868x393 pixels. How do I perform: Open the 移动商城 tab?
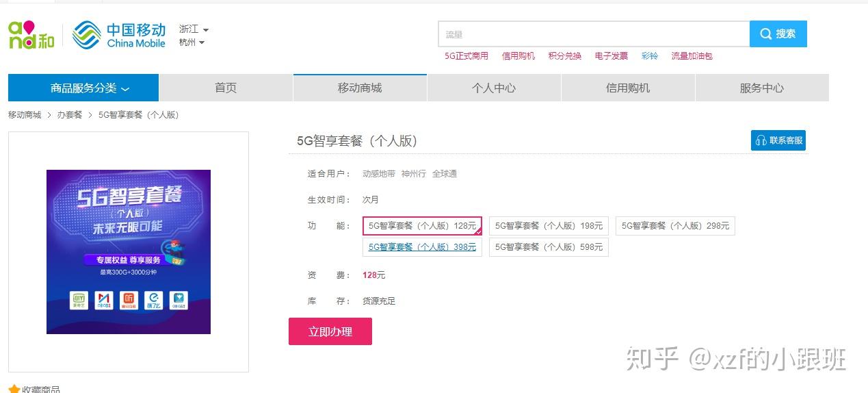pyautogui.click(x=360, y=88)
